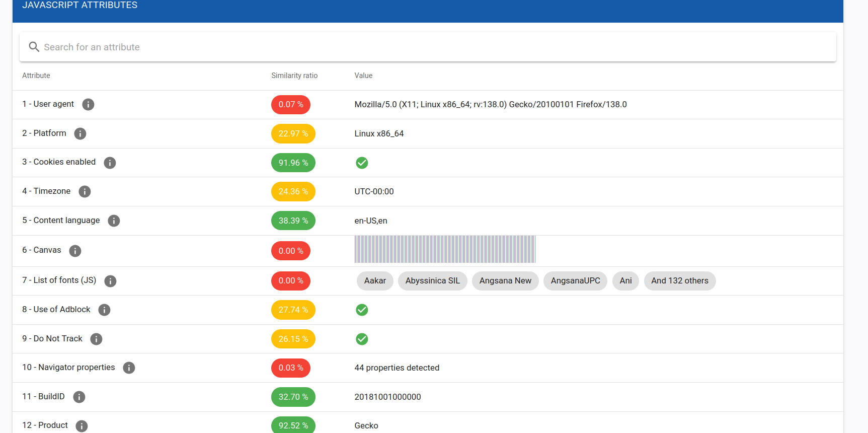Click the 0.07 % similarity badge
868x433 pixels.
pyautogui.click(x=291, y=104)
